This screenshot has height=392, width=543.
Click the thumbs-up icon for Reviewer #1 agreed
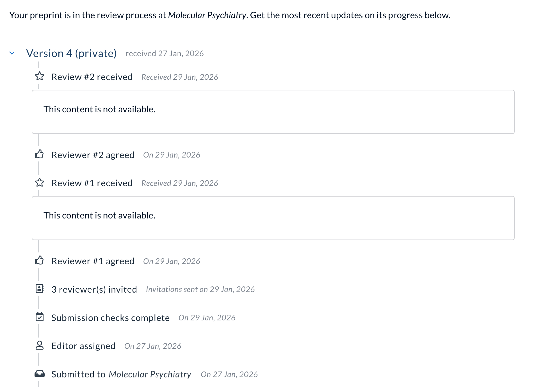coord(40,261)
